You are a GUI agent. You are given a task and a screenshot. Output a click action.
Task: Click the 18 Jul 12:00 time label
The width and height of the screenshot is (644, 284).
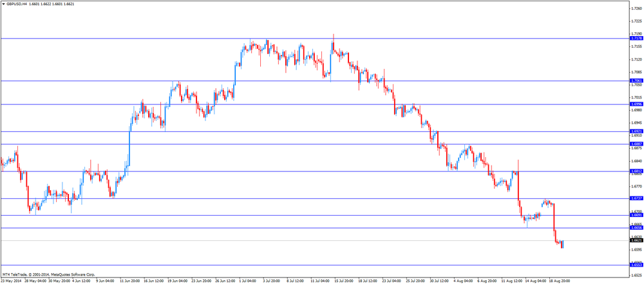click(369, 281)
